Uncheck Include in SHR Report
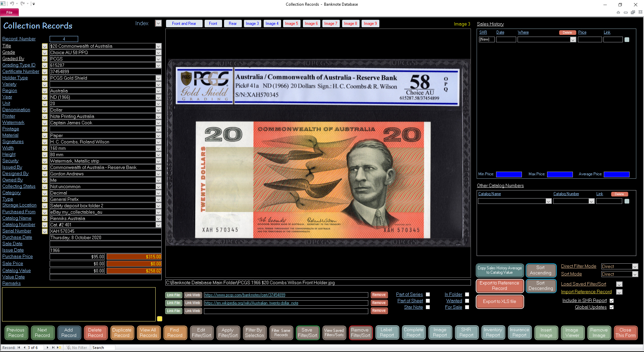Image resolution: width=644 pixels, height=352 pixels. tap(611, 301)
